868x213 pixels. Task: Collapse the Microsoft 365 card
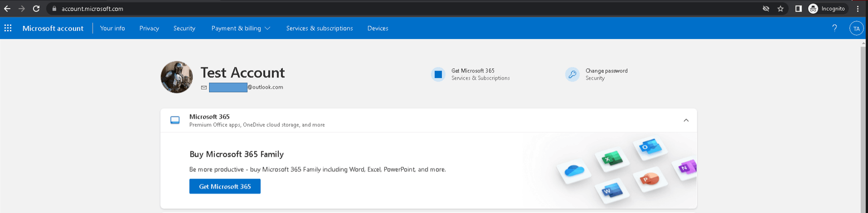point(686,120)
